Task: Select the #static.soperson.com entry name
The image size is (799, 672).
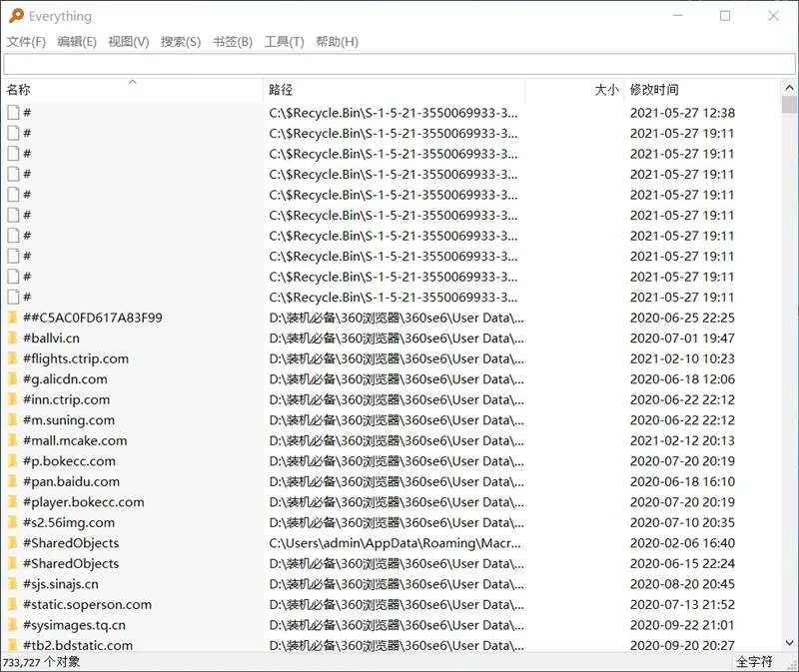Action: [x=87, y=604]
